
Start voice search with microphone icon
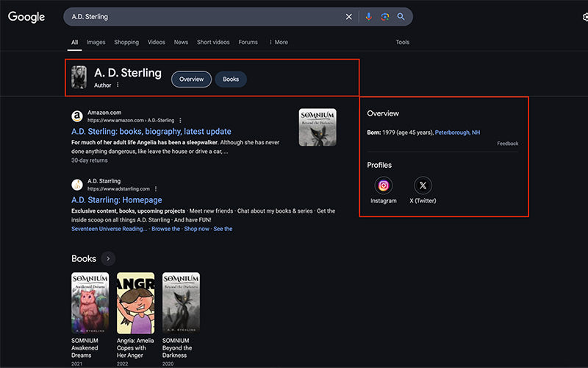pos(369,16)
